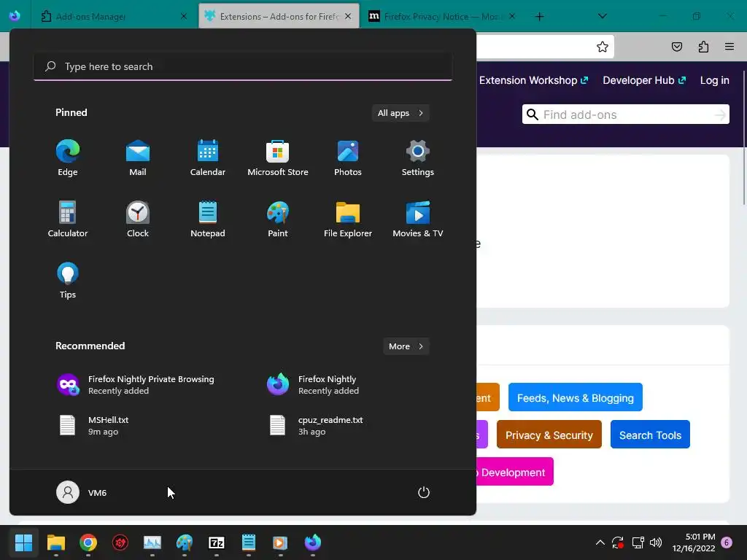Launch Mail from pinned apps
The image size is (747, 560).
click(138, 158)
